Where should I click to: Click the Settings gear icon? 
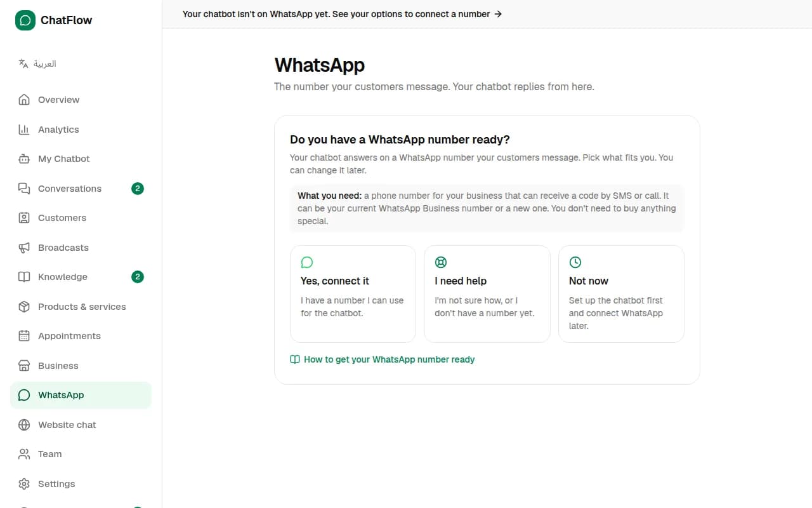pyautogui.click(x=24, y=484)
